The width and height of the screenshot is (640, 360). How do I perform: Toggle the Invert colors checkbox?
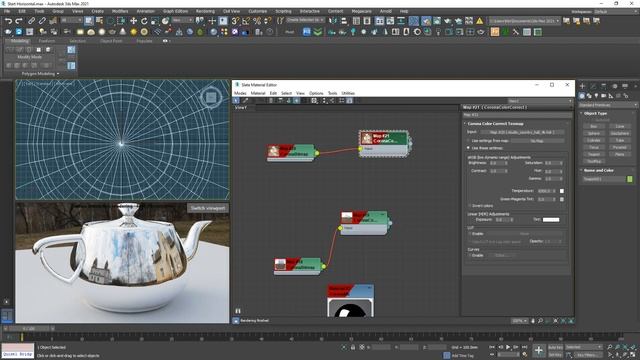click(x=470, y=206)
